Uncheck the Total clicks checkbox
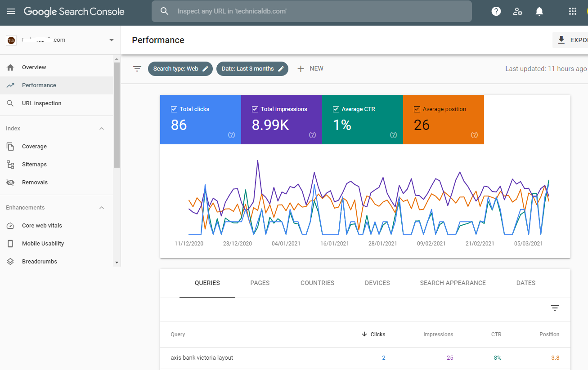Image resolution: width=588 pixels, height=370 pixels. tap(174, 109)
